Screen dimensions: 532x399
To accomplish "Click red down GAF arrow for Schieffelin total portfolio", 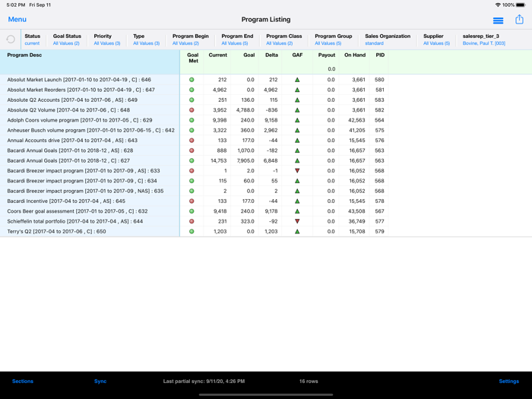I will click(297, 221).
